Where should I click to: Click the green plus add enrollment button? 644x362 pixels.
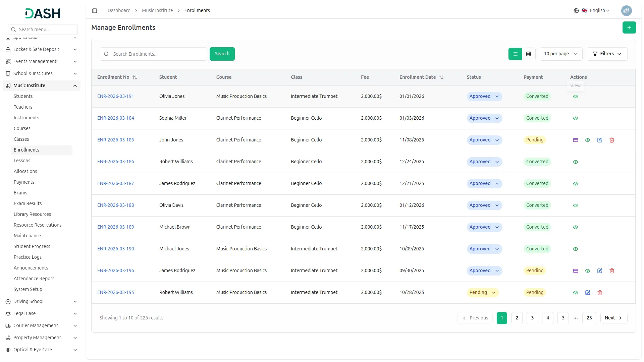[x=629, y=27]
